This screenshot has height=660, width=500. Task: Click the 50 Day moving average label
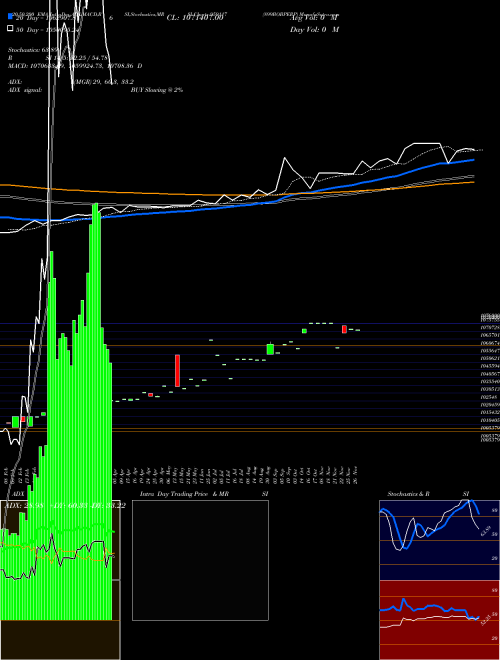[48, 30]
